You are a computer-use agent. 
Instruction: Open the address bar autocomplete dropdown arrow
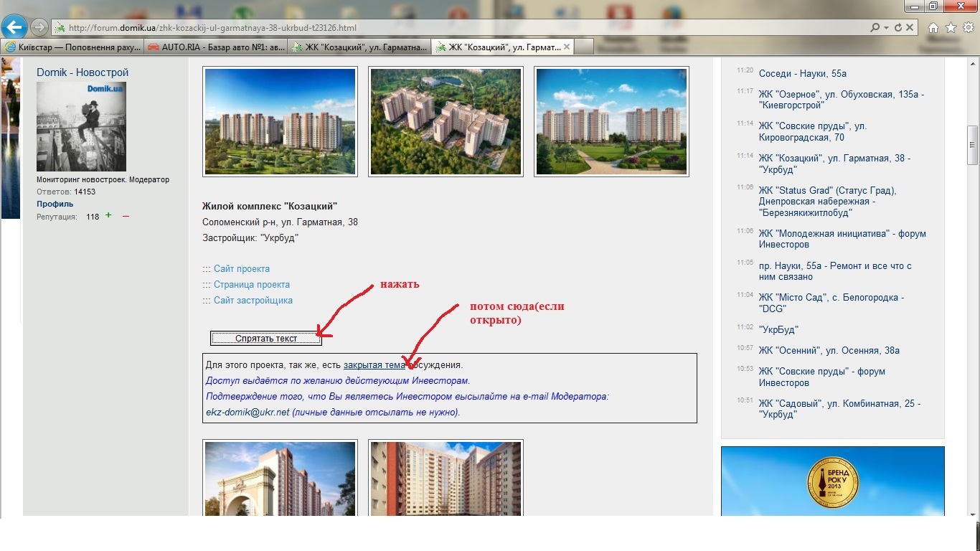(x=887, y=28)
